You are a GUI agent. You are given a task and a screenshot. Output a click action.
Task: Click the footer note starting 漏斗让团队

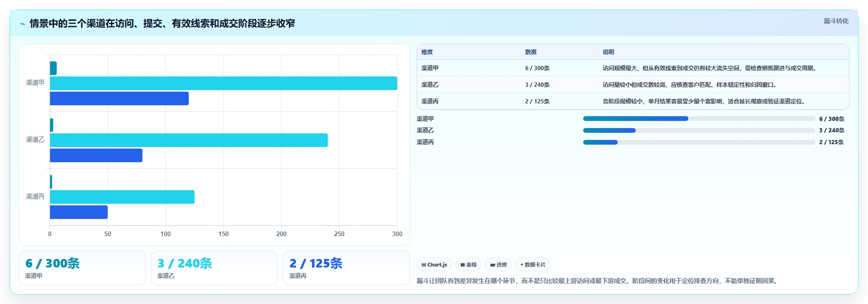(598, 281)
